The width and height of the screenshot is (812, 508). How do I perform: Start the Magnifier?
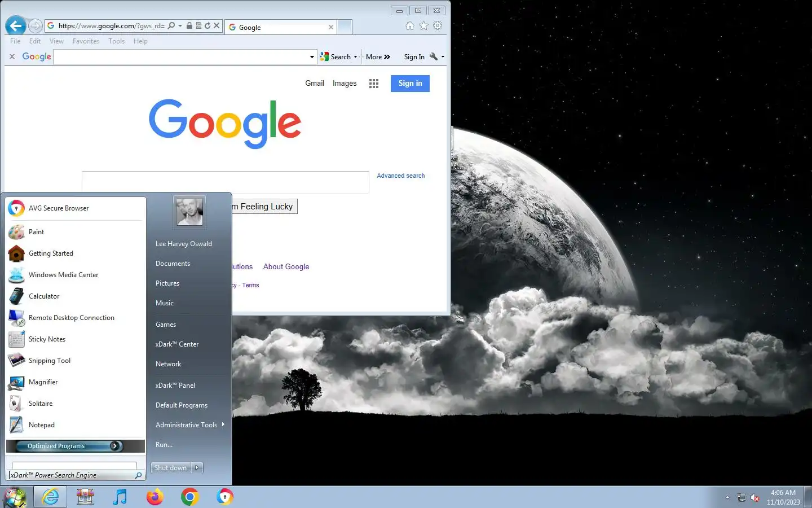[x=76, y=382]
